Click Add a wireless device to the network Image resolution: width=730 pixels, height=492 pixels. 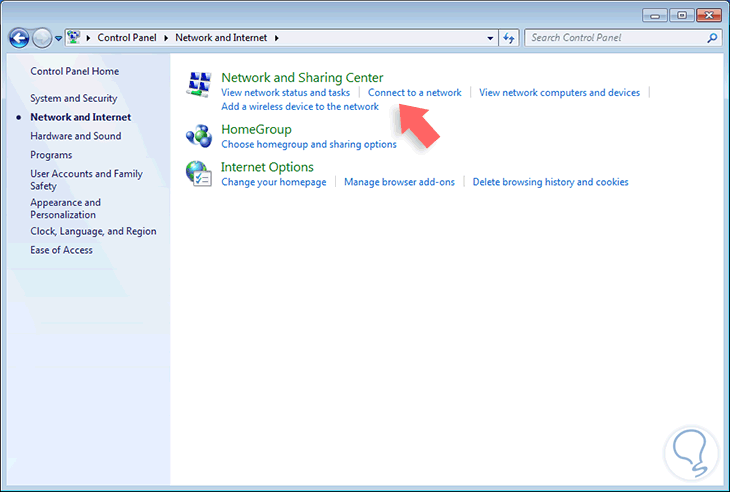pyautogui.click(x=300, y=107)
